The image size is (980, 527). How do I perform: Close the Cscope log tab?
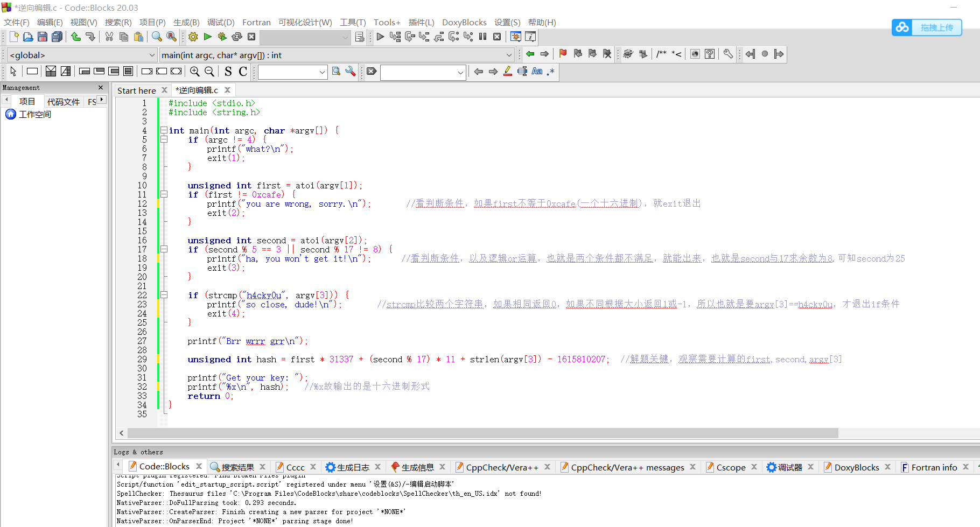click(x=754, y=467)
